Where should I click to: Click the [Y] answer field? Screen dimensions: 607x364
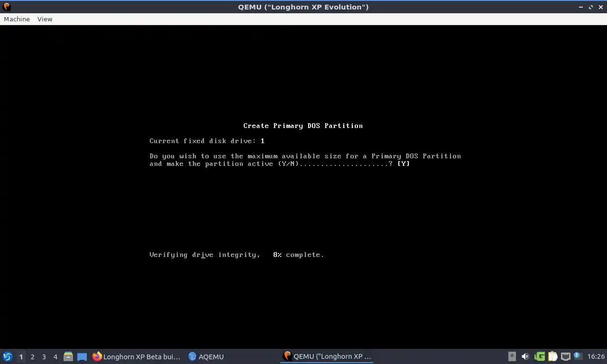[x=404, y=164]
